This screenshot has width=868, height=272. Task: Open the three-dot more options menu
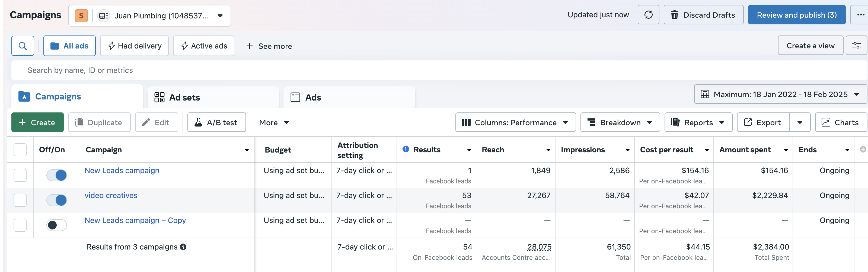(861, 15)
